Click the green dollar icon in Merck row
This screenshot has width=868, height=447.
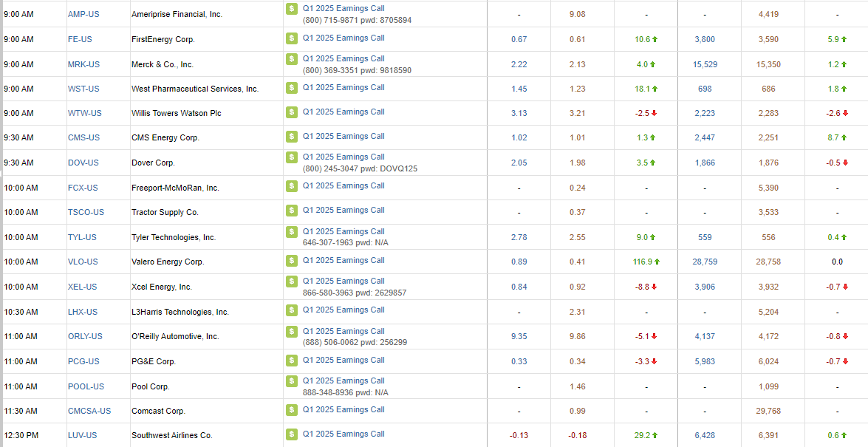tap(292, 58)
